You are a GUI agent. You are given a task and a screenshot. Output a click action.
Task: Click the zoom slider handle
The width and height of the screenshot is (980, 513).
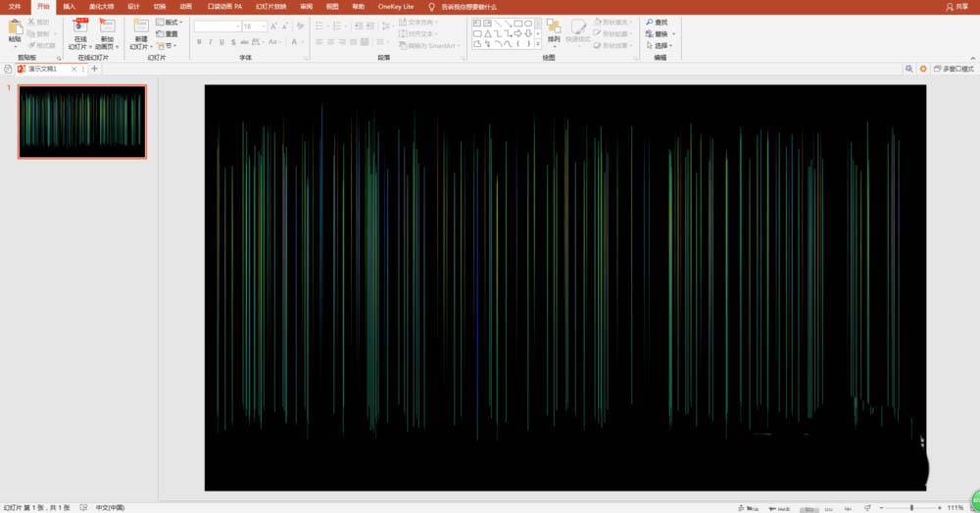pyautogui.click(x=911, y=507)
